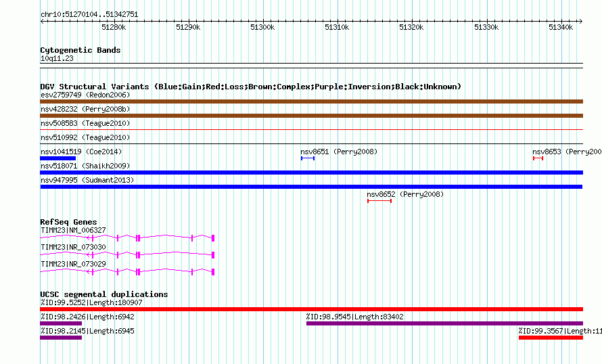This screenshot has height=364, width=602.
Task: Click the 51290k ruler tick label
Action: click(188, 27)
